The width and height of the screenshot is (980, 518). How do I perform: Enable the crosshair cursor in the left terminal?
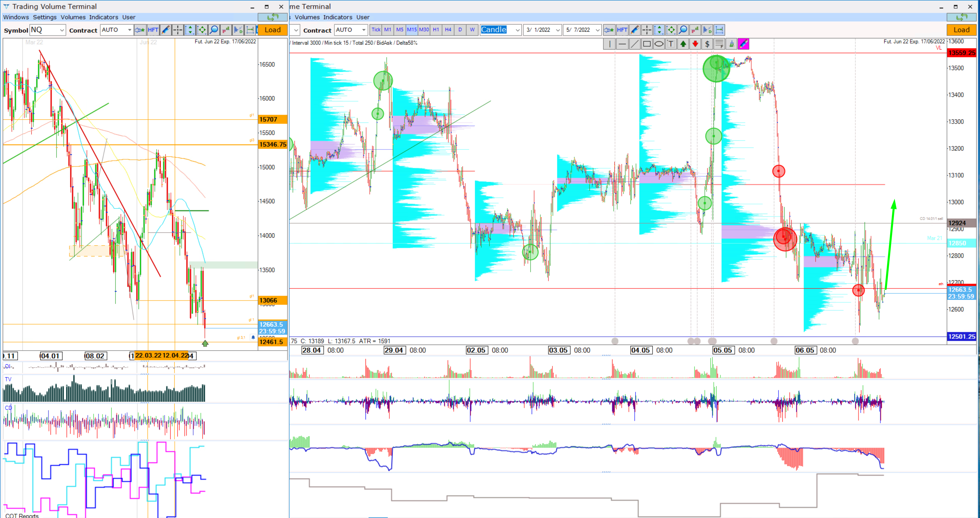(178, 30)
